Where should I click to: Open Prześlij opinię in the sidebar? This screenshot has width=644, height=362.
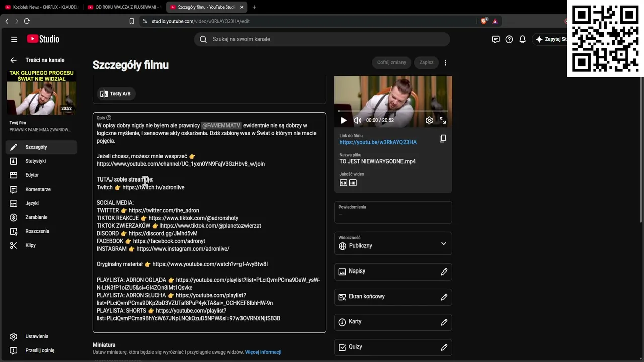41,350
